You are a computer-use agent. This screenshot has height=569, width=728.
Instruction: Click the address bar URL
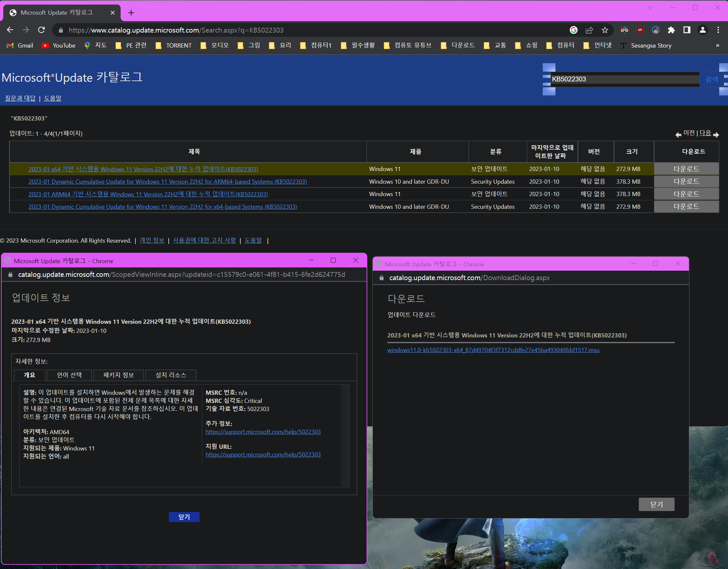[x=176, y=30]
